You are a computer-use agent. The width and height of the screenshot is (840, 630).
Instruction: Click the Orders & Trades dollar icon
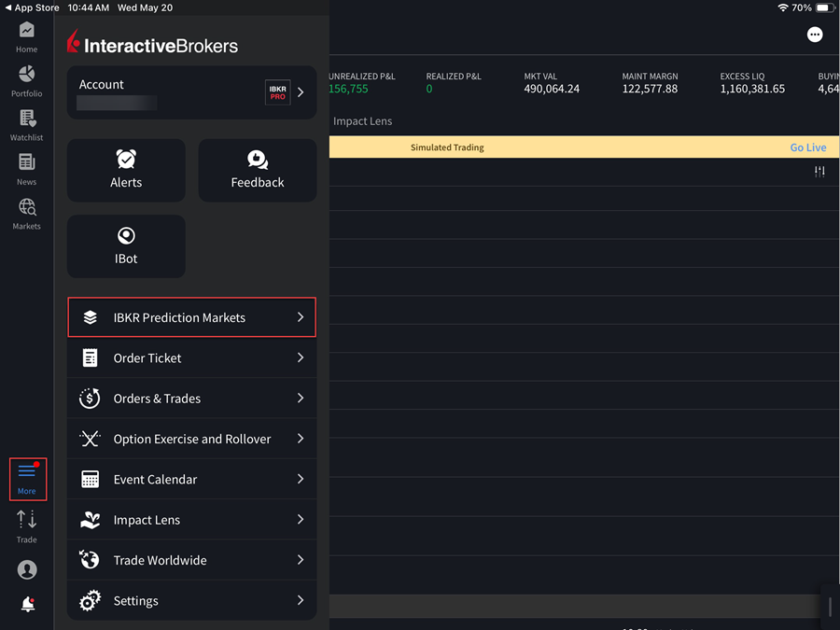pos(90,398)
